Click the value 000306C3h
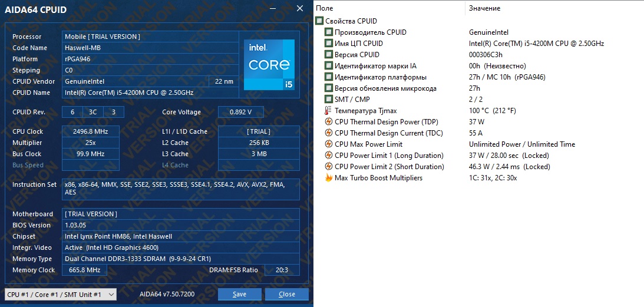 pos(486,55)
